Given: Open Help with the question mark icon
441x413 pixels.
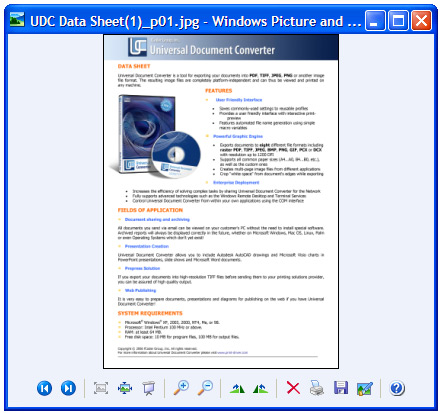Looking at the screenshot, I should pyautogui.click(x=397, y=388).
